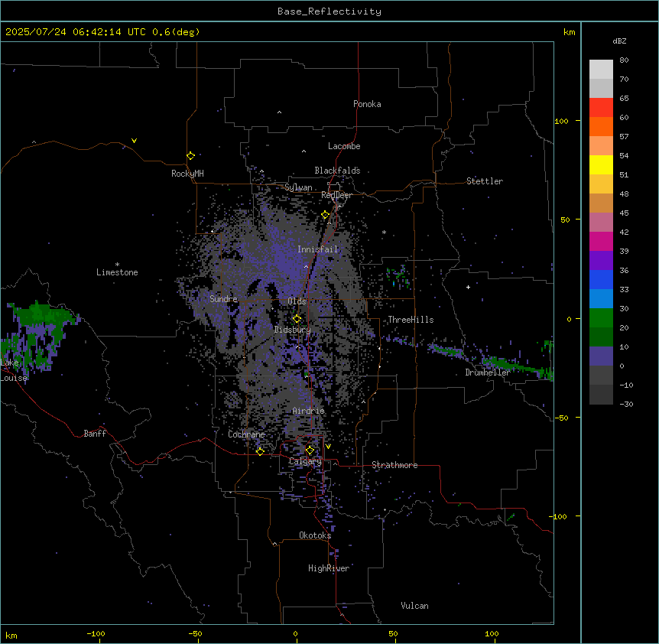The image size is (659, 644).
Task: Click the yellow diamond marker above Calgary
Action: 310,450
